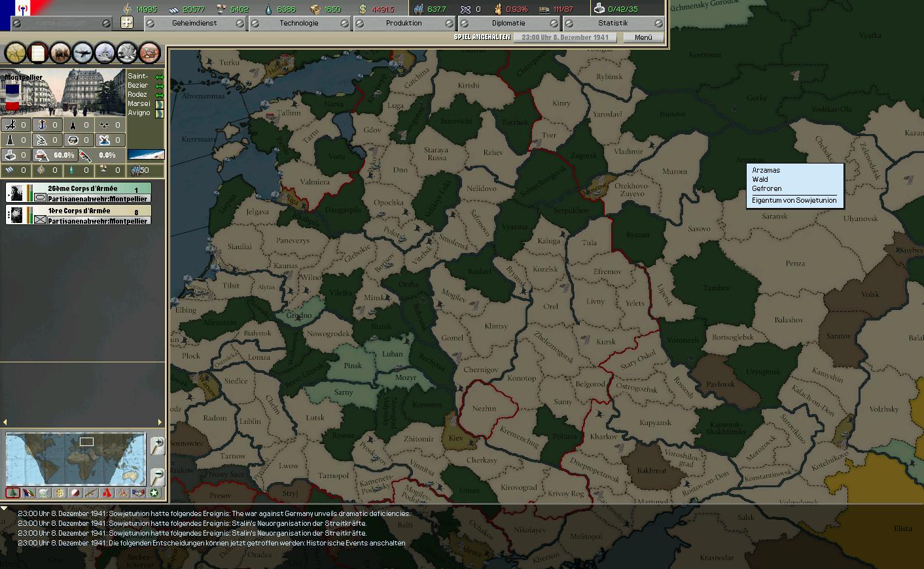
Task: Select the supply map mode rifle icon
Action: point(91,493)
